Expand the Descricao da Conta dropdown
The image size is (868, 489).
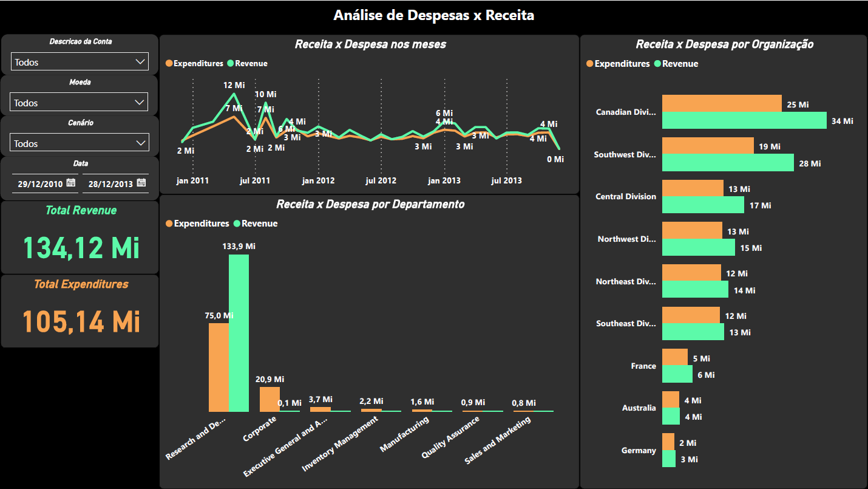pyautogui.click(x=80, y=61)
